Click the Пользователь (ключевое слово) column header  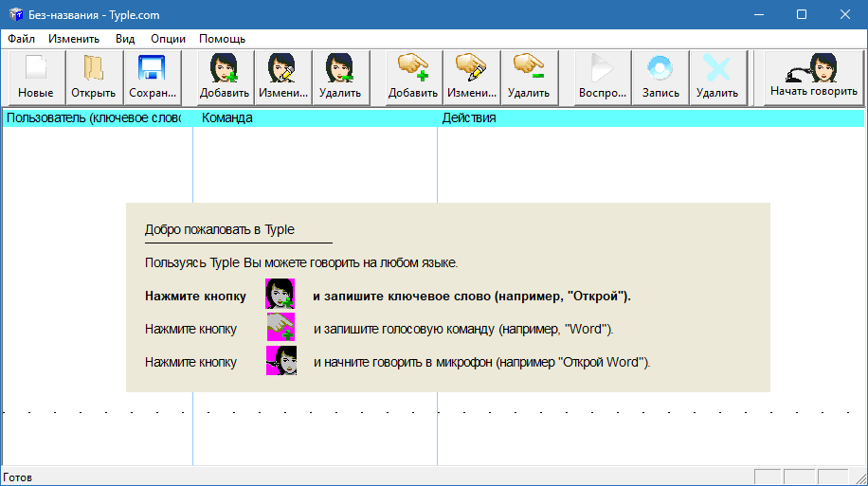98,117
